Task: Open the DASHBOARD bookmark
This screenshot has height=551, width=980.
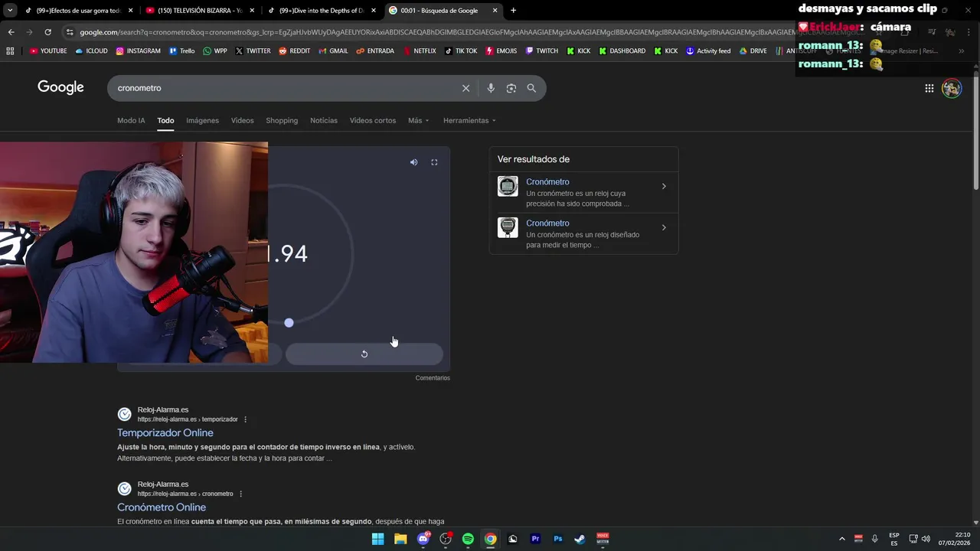Action: coord(622,51)
